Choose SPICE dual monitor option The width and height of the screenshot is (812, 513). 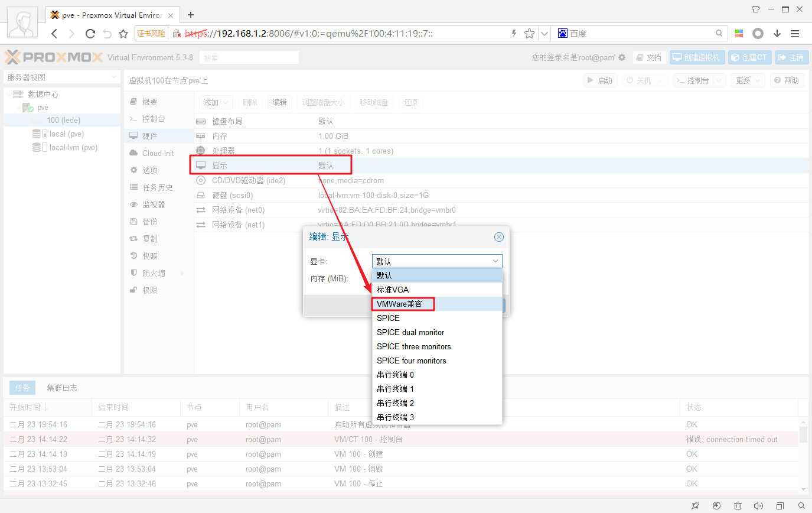pyautogui.click(x=437, y=332)
